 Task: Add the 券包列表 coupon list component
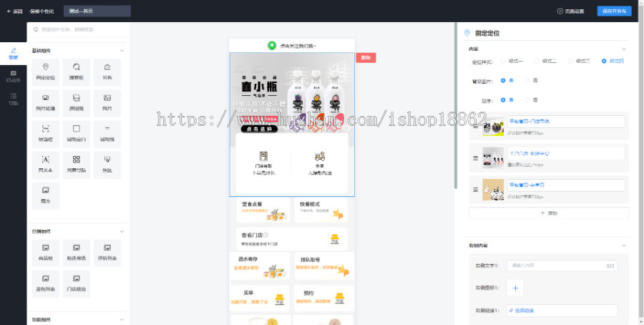tap(46, 284)
